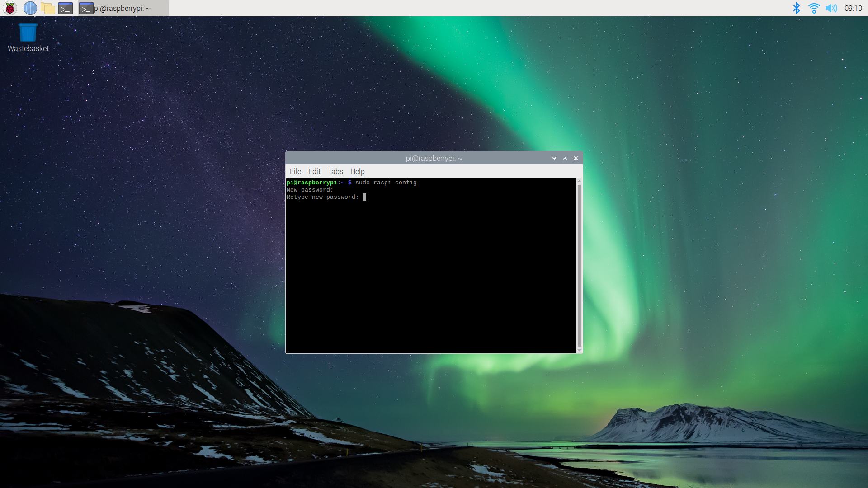868x488 pixels.
Task: Open the Wi-Fi network menu
Action: [x=814, y=8]
